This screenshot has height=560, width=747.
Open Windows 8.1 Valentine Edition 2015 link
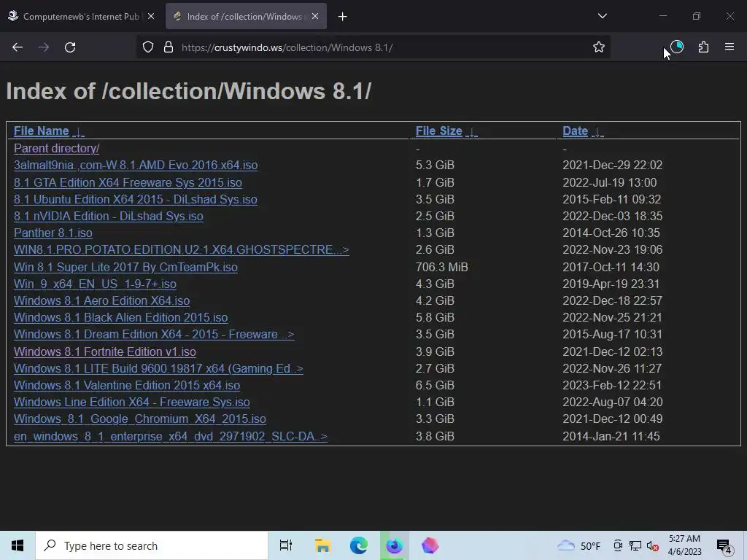coord(127,385)
